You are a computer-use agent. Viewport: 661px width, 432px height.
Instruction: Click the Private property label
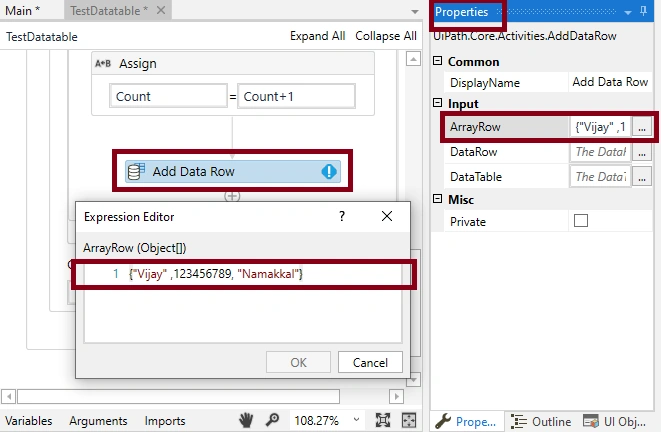pyautogui.click(x=468, y=222)
